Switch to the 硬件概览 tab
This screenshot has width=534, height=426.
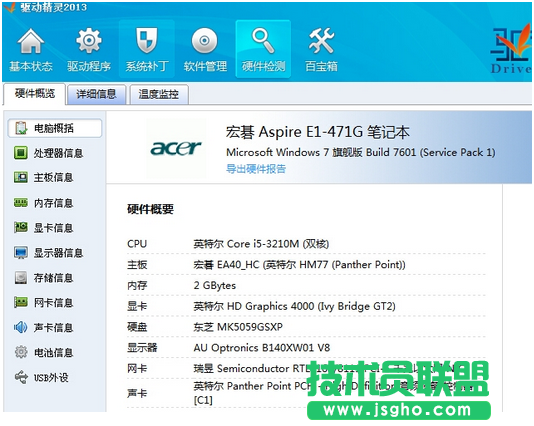click(35, 94)
